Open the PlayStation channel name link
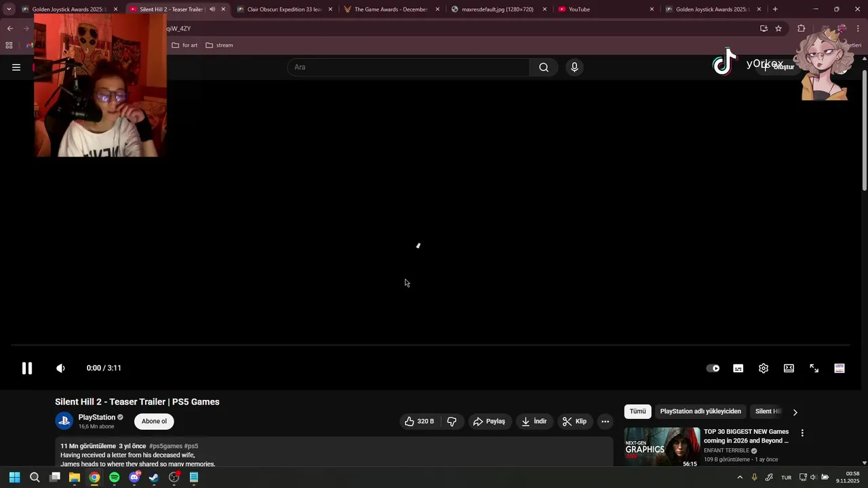Viewport: 868px width, 488px height. tap(96, 418)
